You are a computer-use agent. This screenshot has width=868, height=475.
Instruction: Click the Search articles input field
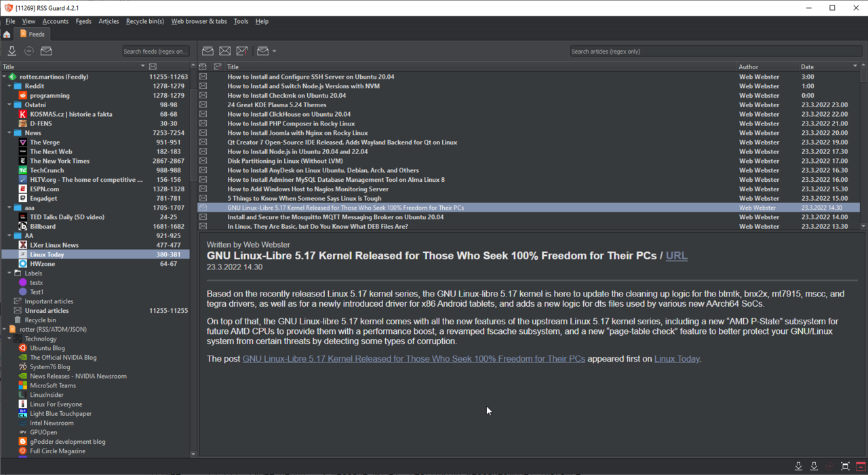point(715,51)
